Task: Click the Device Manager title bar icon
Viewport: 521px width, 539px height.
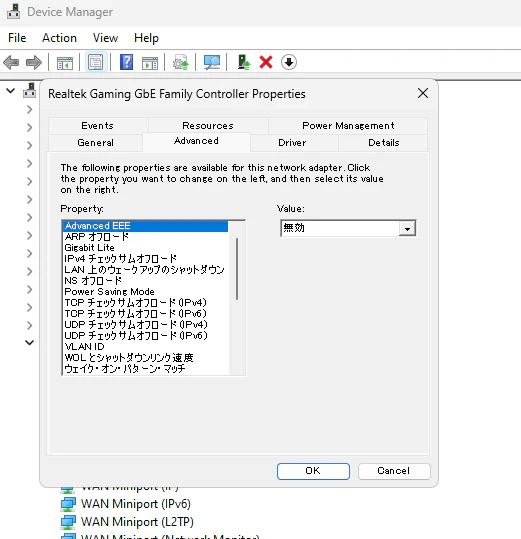Action: [x=13, y=12]
